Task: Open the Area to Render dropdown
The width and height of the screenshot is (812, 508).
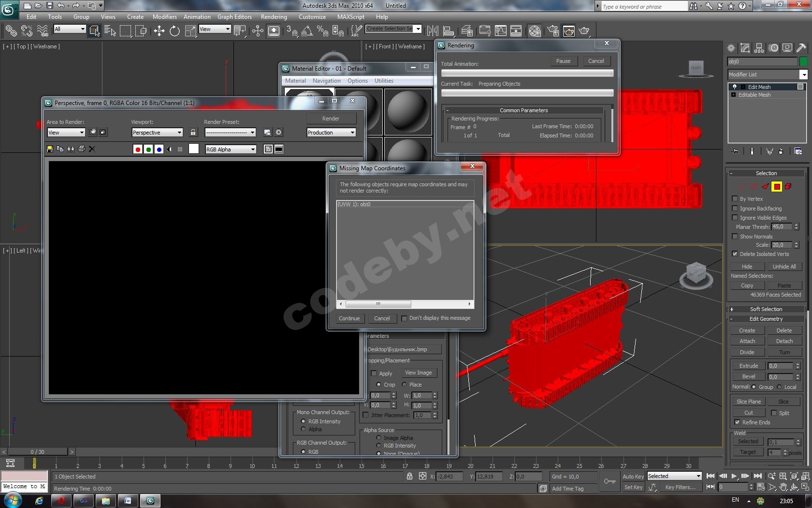Action: point(66,133)
